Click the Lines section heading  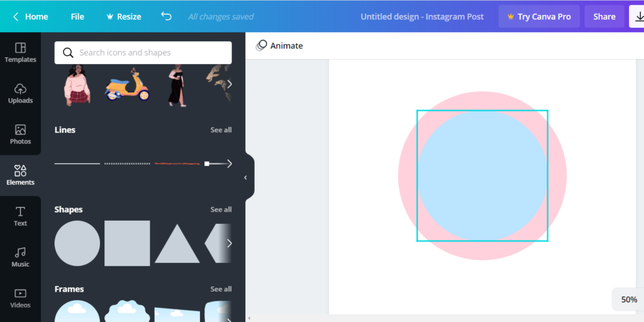point(65,130)
